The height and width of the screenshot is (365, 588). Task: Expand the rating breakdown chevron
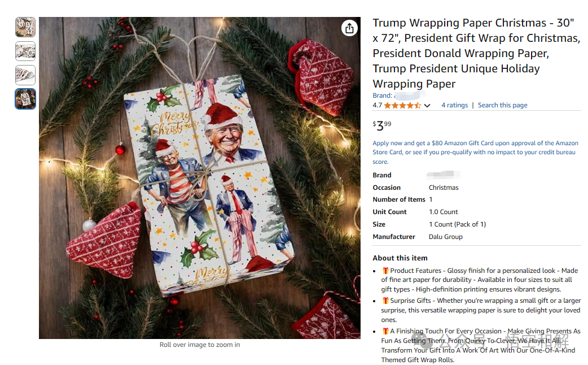[427, 106]
